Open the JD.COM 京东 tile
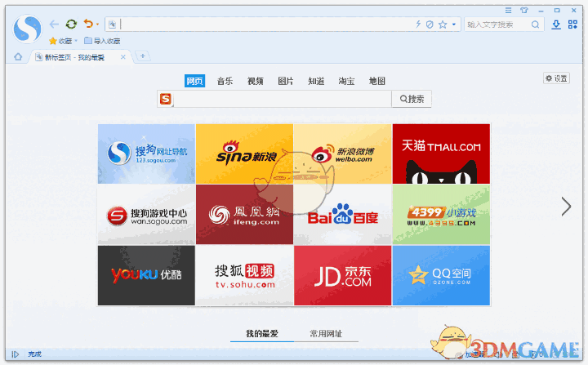The width and height of the screenshot is (588, 365). point(343,275)
